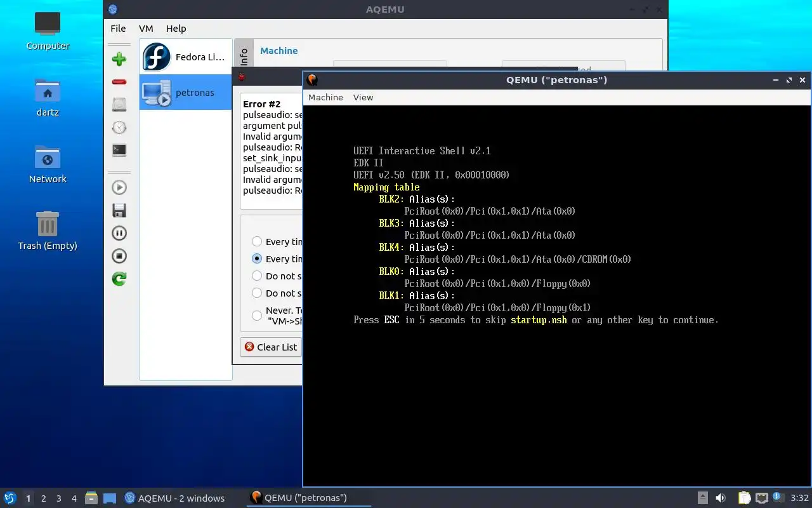Open the VM menu in AQEMU
812x508 pixels.
[x=146, y=28]
